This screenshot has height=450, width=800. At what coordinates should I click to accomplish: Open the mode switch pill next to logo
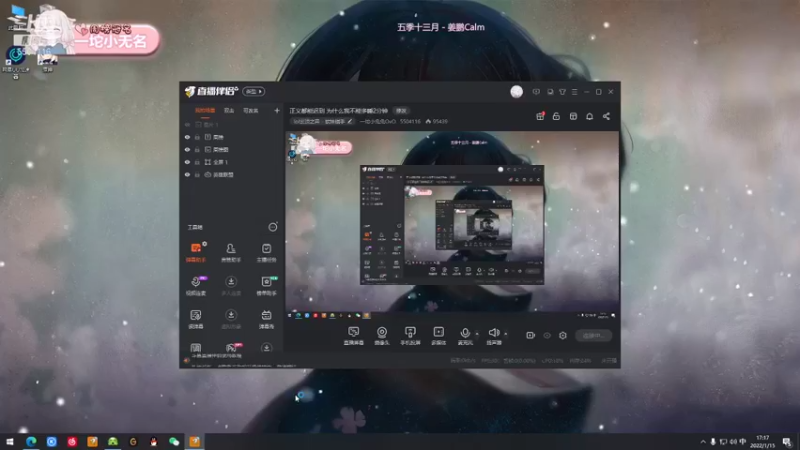pyautogui.click(x=253, y=91)
